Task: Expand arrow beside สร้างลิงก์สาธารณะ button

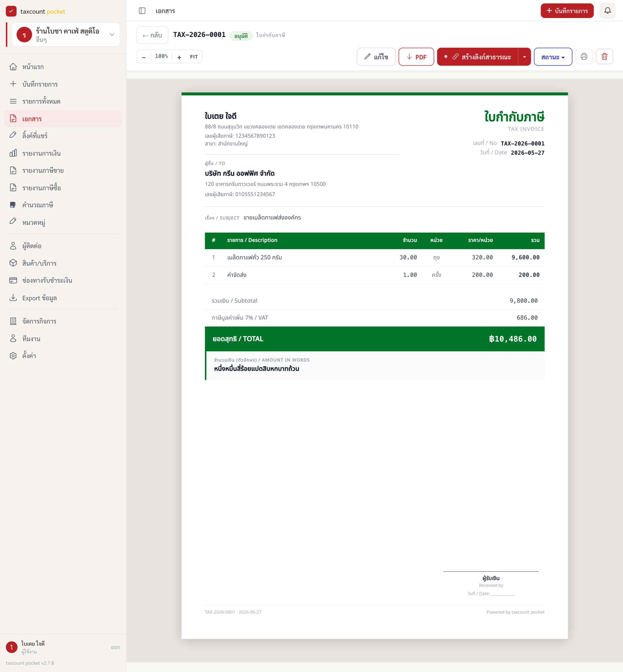Action: [524, 57]
